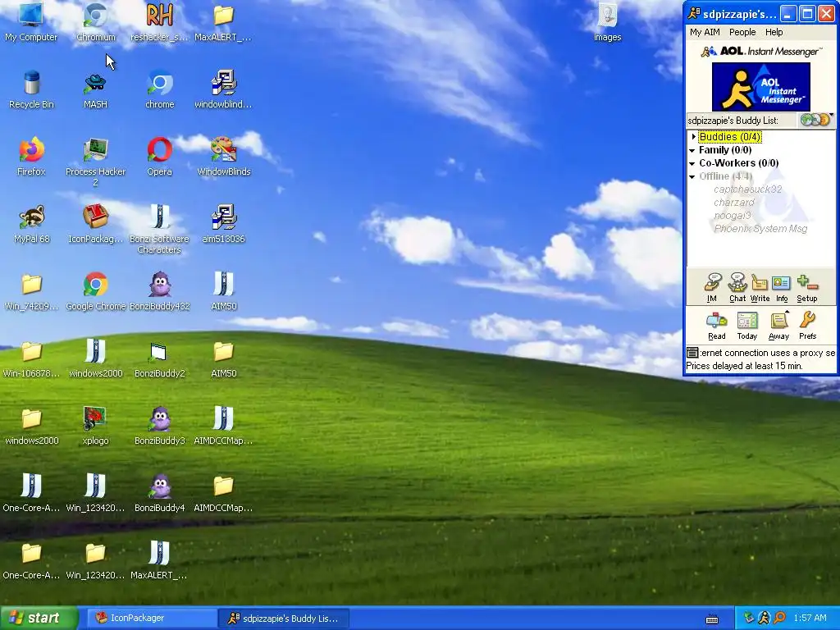Image resolution: width=840 pixels, height=630 pixels.
Task: Open the Prefs wrench icon
Action: 807,326
